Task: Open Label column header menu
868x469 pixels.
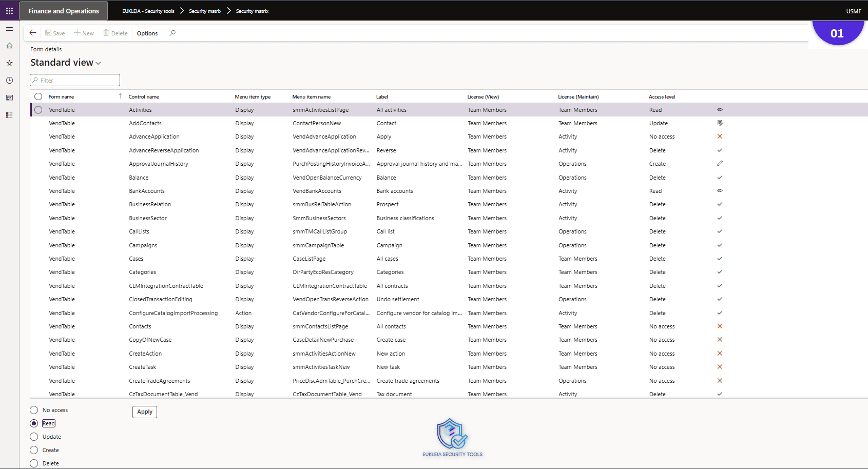Action: click(x=382, y=96)
